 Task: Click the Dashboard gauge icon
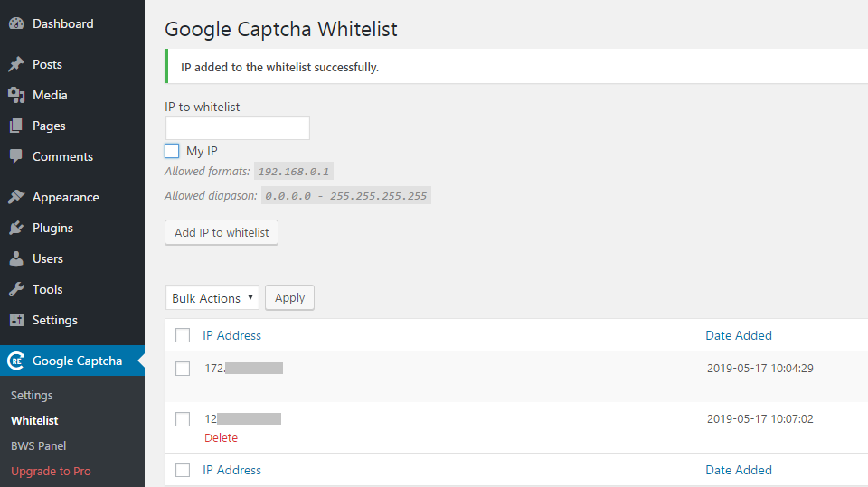click(x=16, y=23)
